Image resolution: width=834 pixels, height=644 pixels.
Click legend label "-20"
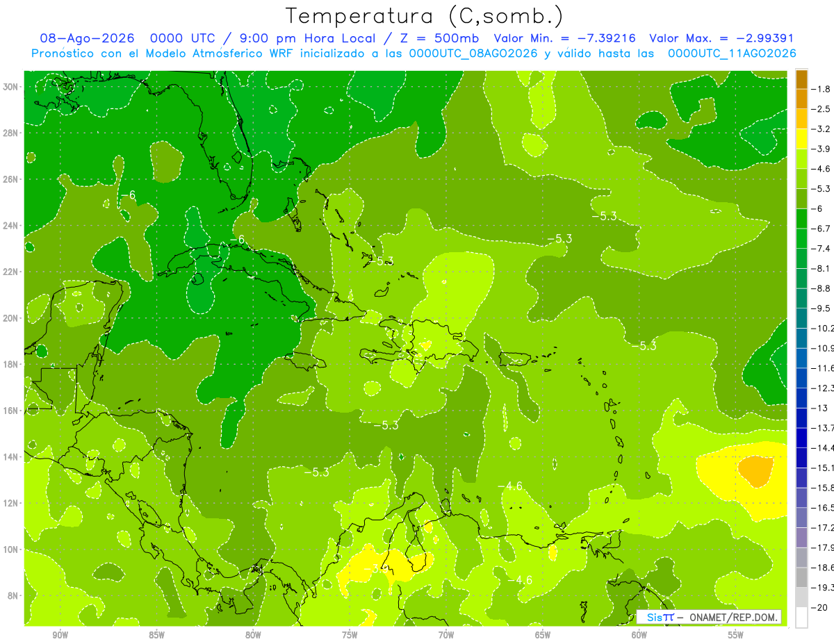pyautogui.click(x=820, y=607)
